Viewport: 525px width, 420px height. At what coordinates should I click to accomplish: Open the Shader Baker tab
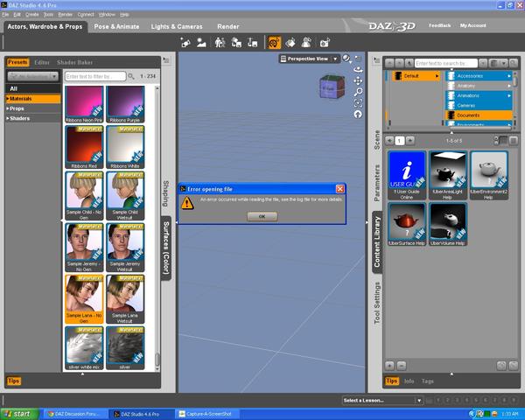[x=74, y=62]
